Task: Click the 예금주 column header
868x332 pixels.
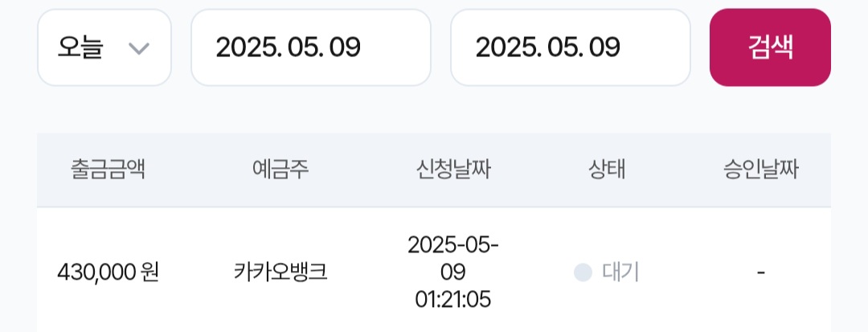Action: click(280, 170)
